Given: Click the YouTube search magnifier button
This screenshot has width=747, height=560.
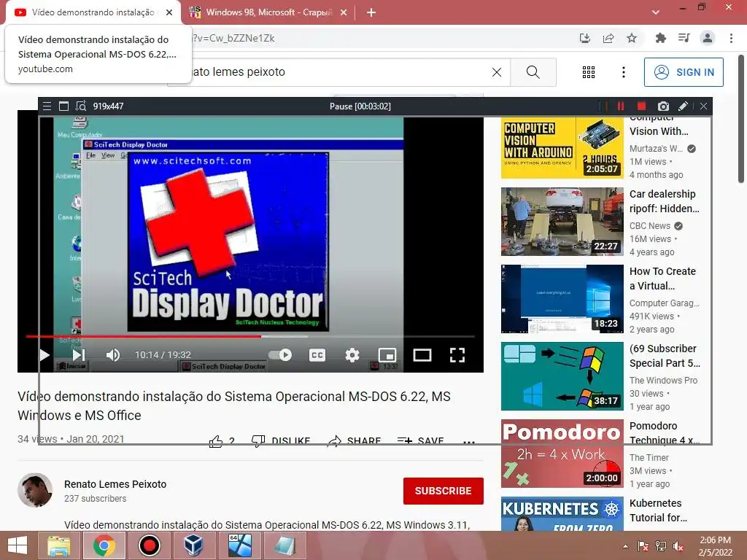Looking at the screenshot, I should (x=533, y=72).
